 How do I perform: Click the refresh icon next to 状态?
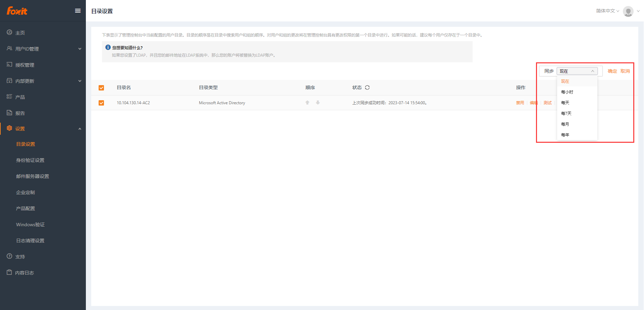[x=367, y=87]
